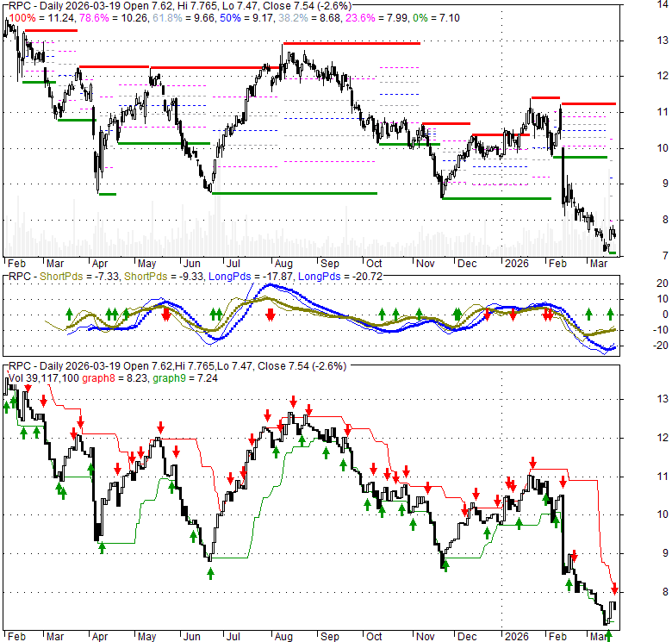Select the 'LongPds = -20.72' indicator value
Viewport: 672px width, 642px height.
(340, 277)
